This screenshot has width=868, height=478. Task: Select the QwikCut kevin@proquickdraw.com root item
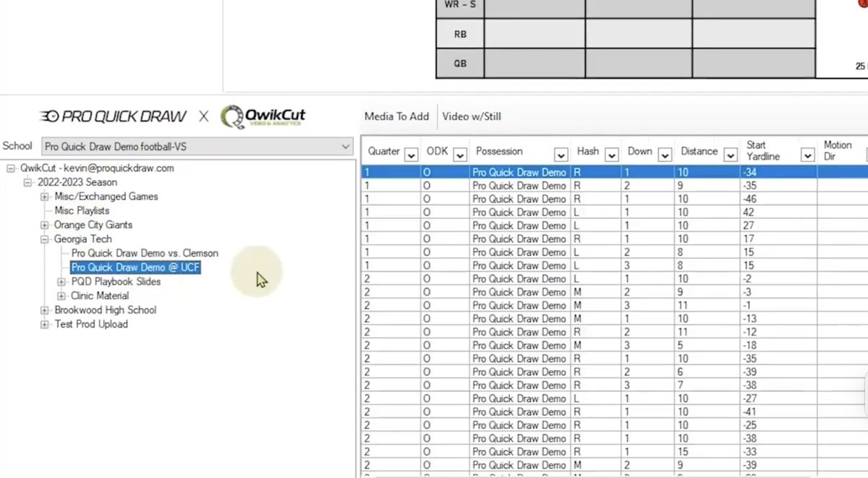[97, 168]
